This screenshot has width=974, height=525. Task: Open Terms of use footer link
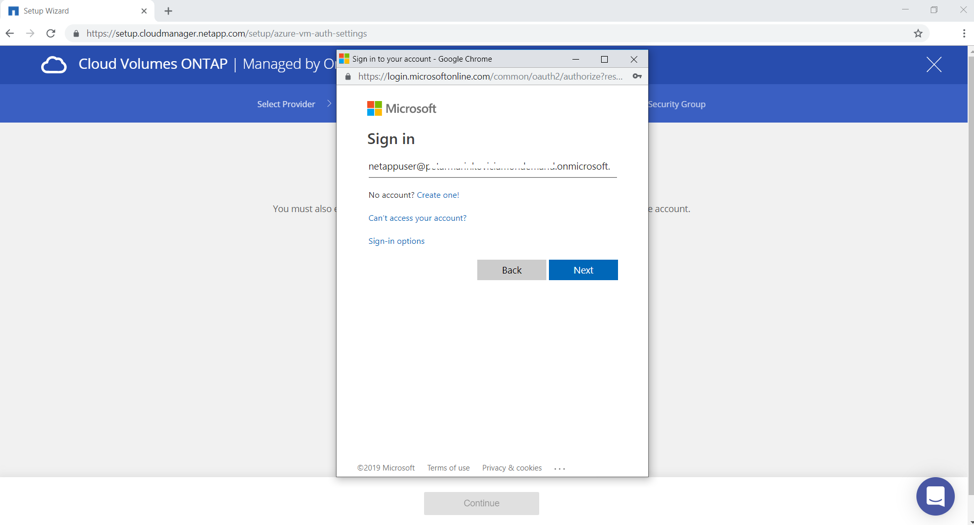(x=448, y=468)
